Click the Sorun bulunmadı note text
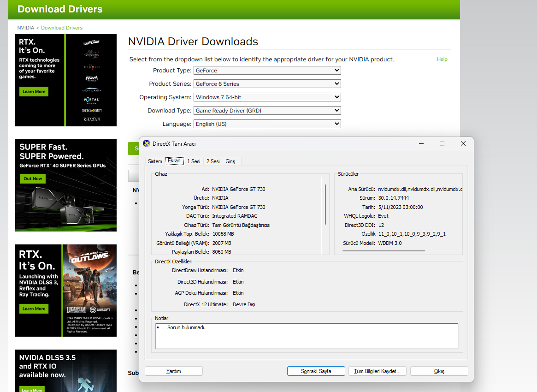This screenshot has width=537, height=392. (186, 327)
